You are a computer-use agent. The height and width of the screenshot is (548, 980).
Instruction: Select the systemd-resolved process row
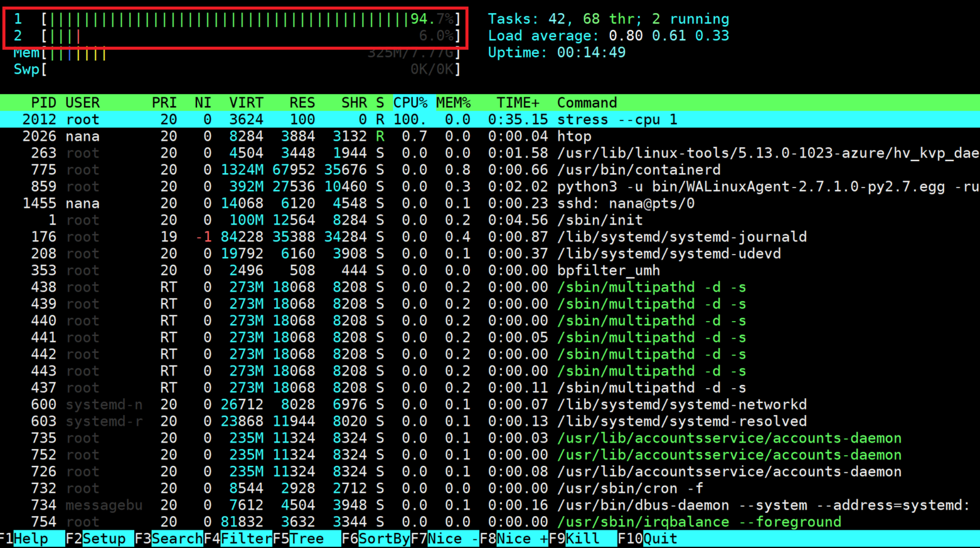[x=490, y=421]
